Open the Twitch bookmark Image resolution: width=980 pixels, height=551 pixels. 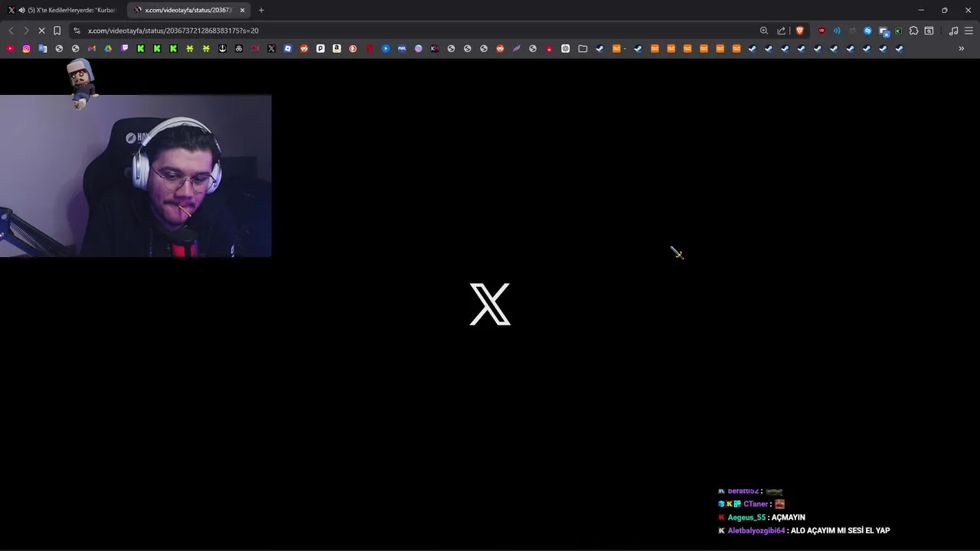click(x=125, y=48)
